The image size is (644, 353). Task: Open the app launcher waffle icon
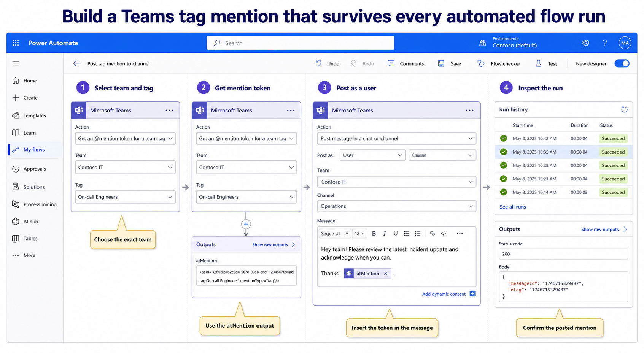click(16, 43)
